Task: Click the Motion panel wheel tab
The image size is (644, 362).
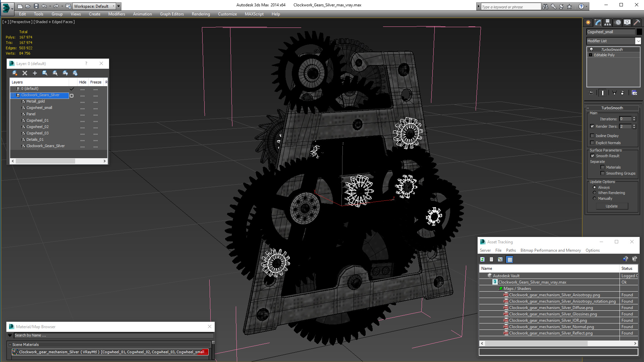Action: 618,22
